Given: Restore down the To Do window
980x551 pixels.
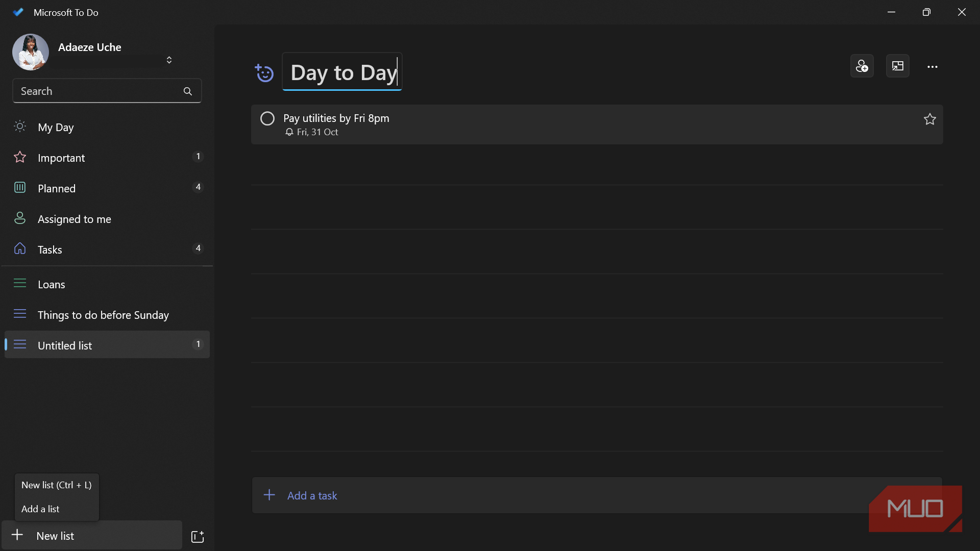Looking at the screenshot, I should click(x=926, y=12).
